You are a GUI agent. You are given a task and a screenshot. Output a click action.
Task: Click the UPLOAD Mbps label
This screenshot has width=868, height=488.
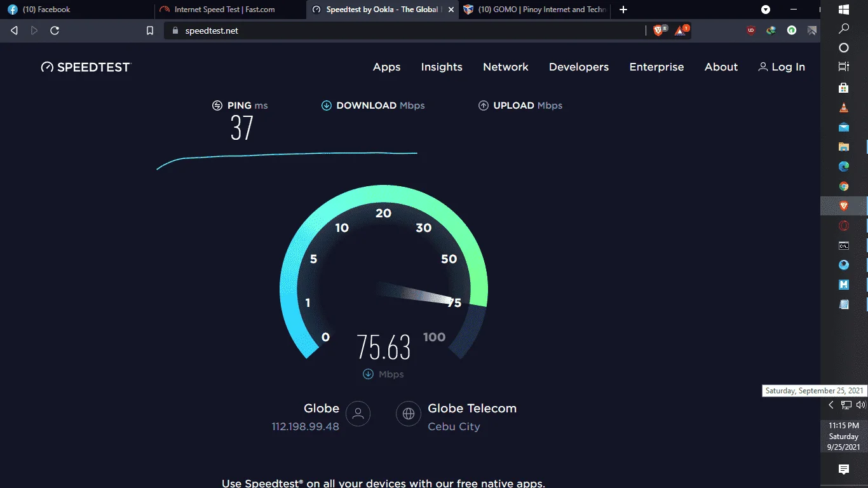coord(528,105)
